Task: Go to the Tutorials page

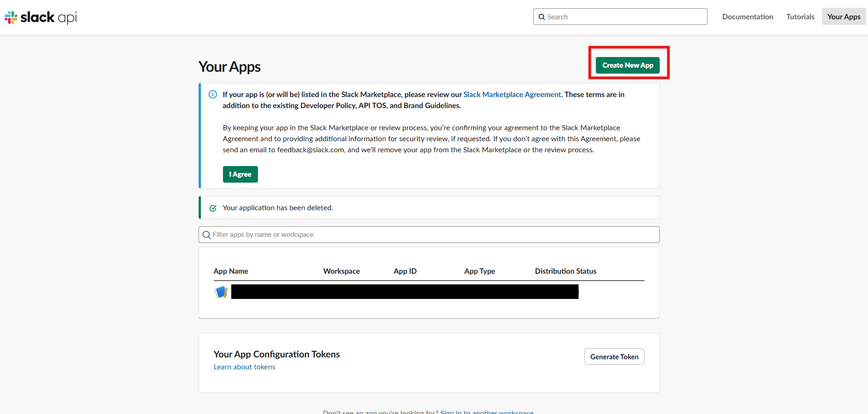Action: [800, 17]
